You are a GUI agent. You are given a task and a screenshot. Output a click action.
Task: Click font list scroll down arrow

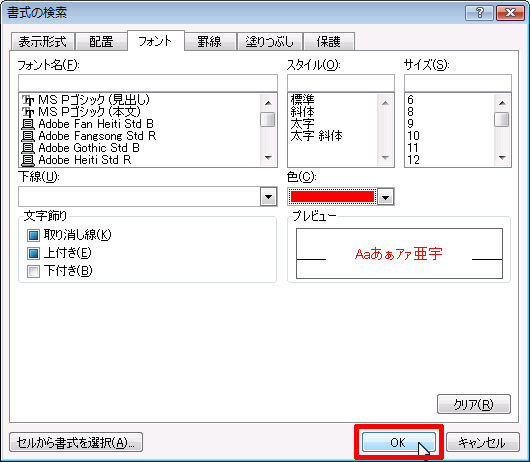pyautogui.click(x=268, y=157)
